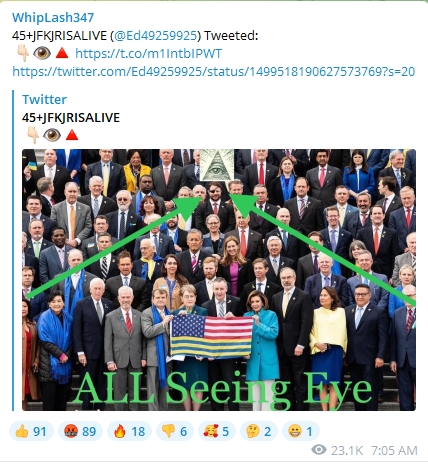The image size is (428, 464).
Task: Add thumbs up reaction with 91
Action: [31, 431]
